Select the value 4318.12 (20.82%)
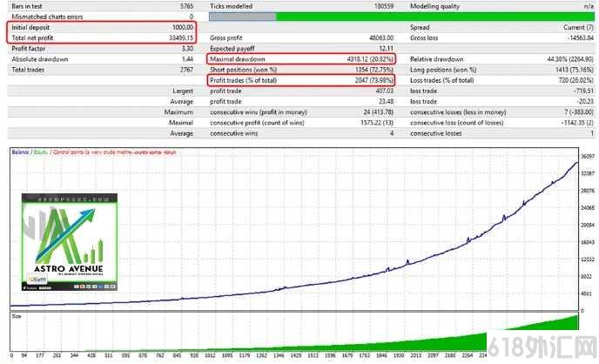 (370, 59)
